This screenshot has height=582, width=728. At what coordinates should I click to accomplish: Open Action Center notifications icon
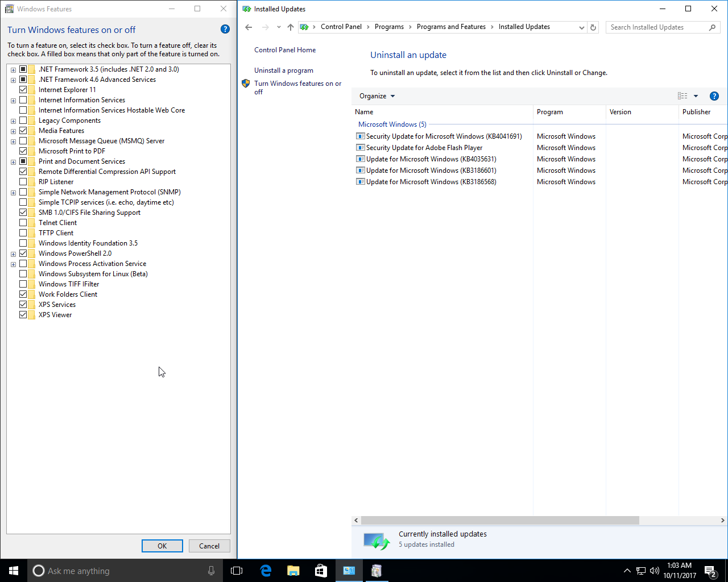710,571
